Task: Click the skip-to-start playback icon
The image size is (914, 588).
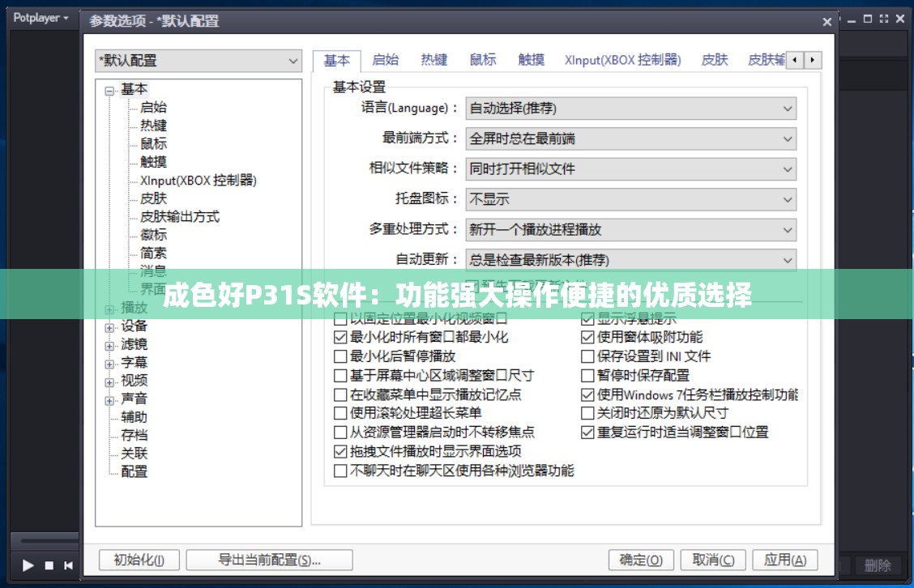Action: [68, 565]
